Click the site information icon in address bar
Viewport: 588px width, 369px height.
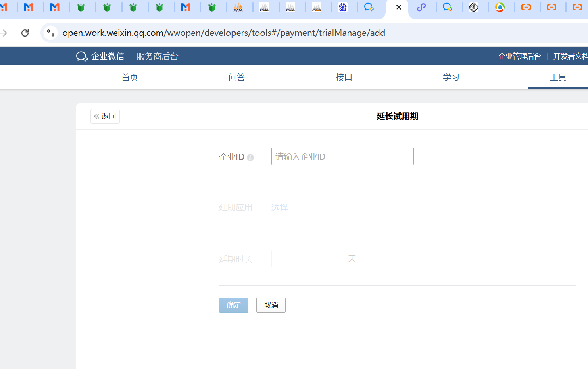click(51, 33)
